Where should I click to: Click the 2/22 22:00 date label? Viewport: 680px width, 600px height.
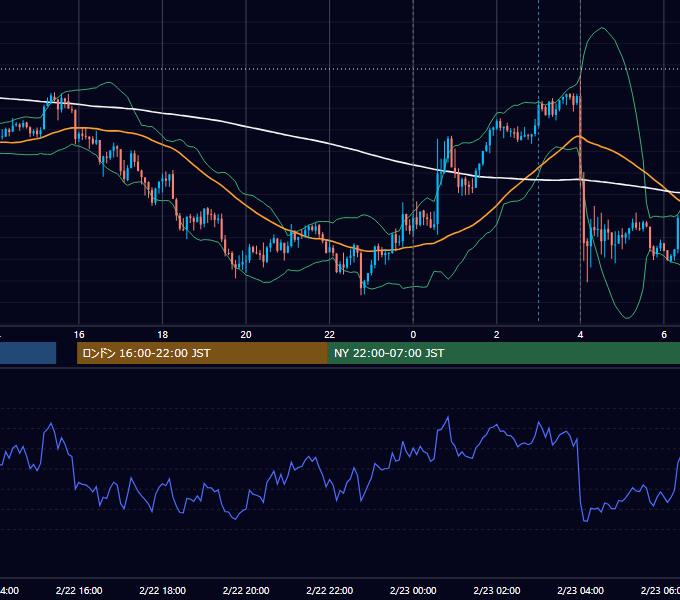tap(330, 591)
